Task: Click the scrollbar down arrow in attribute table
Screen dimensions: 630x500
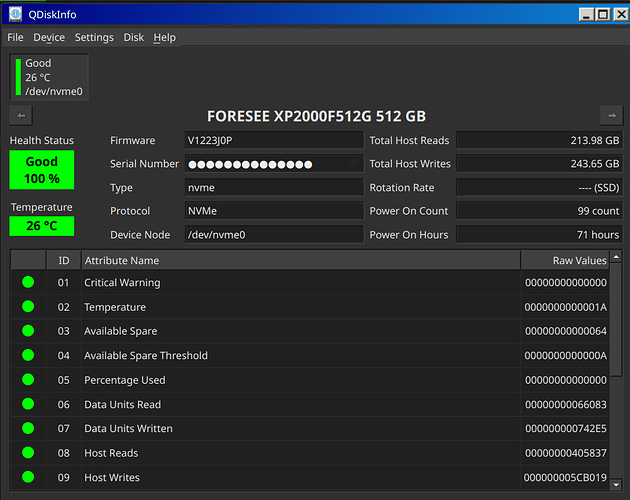Action: tap(616, 484)
